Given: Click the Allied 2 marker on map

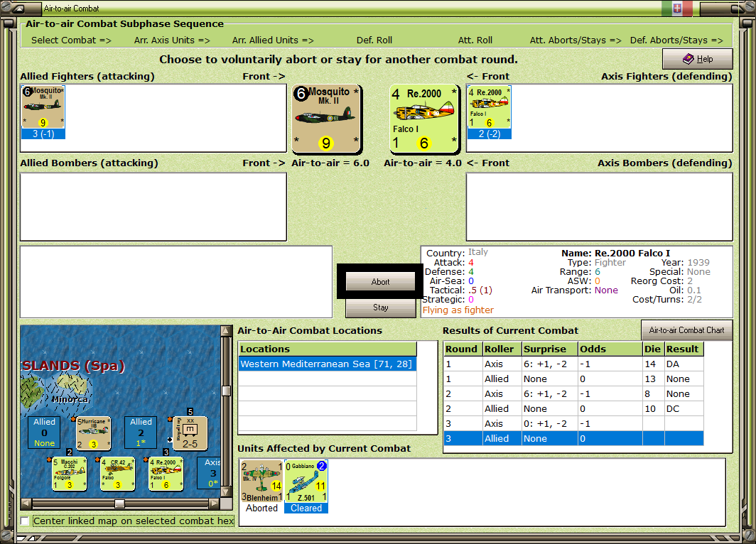Looking at the screenshot, I should tap(141, 433).
